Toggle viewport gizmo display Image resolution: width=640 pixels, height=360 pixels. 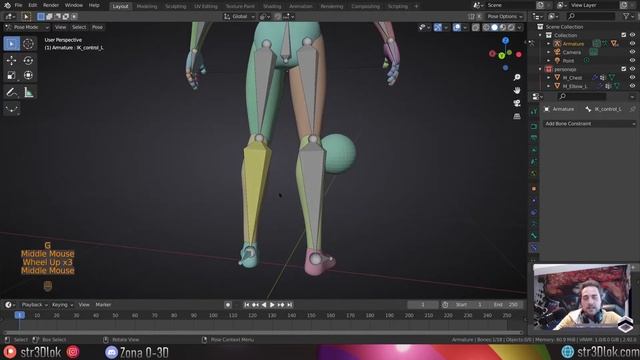(438, 28)
